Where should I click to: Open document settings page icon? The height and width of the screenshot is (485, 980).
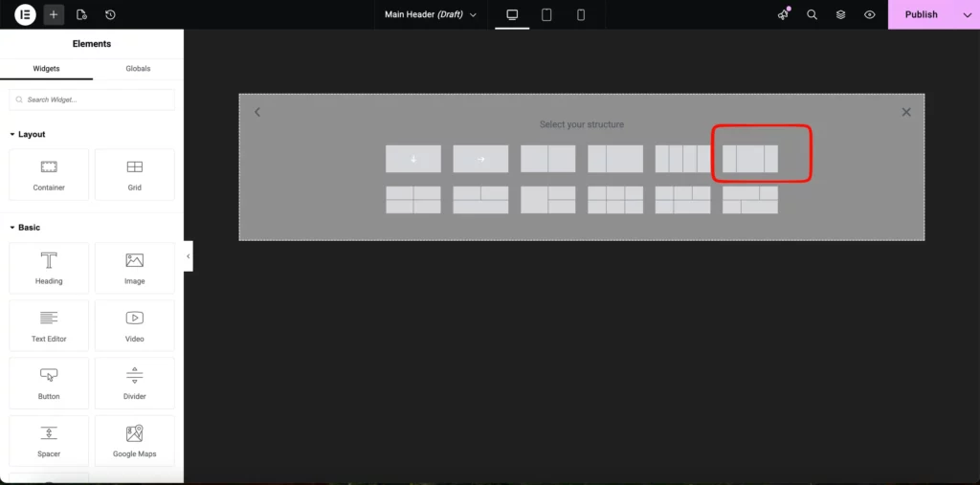[x=81, y=14]
